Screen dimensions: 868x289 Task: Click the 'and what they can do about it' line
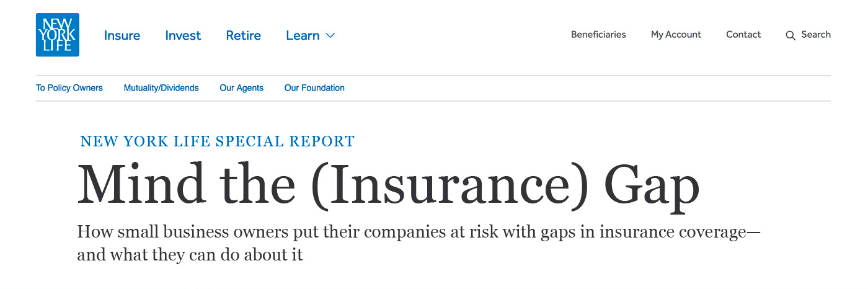[x=190, y=255]
